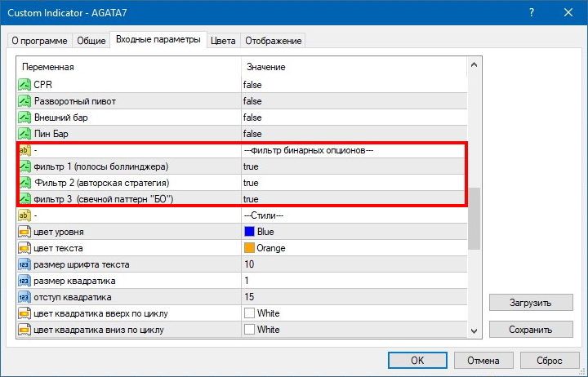Click the размер шрифта текста numeric icon
Image resolution: width=588 pixels, height=377 pixels.
point(24,264)
